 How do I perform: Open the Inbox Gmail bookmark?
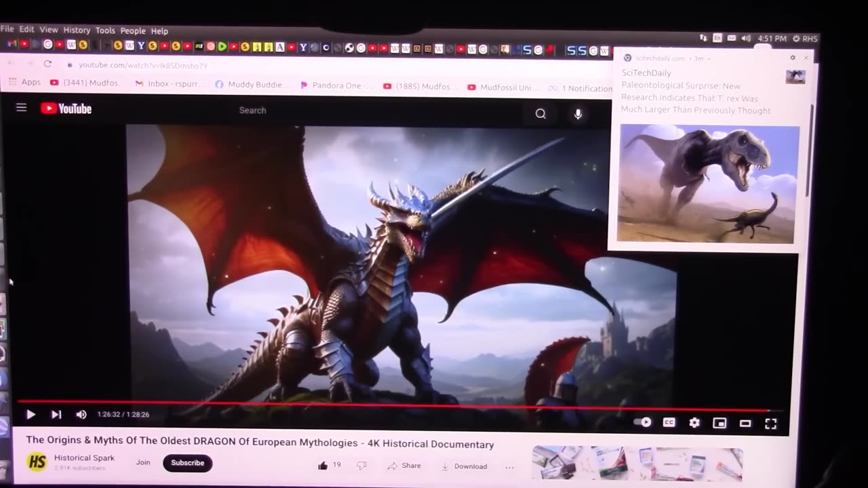pos(170,84)
